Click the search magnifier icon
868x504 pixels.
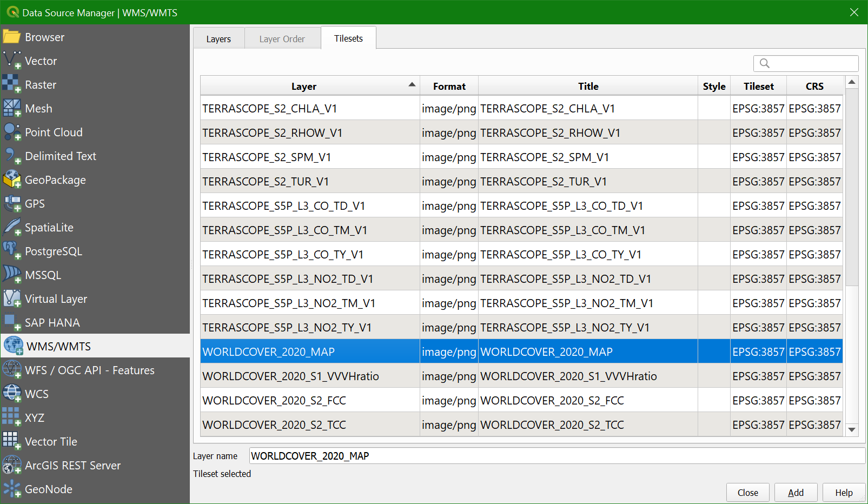coord(765,63)
